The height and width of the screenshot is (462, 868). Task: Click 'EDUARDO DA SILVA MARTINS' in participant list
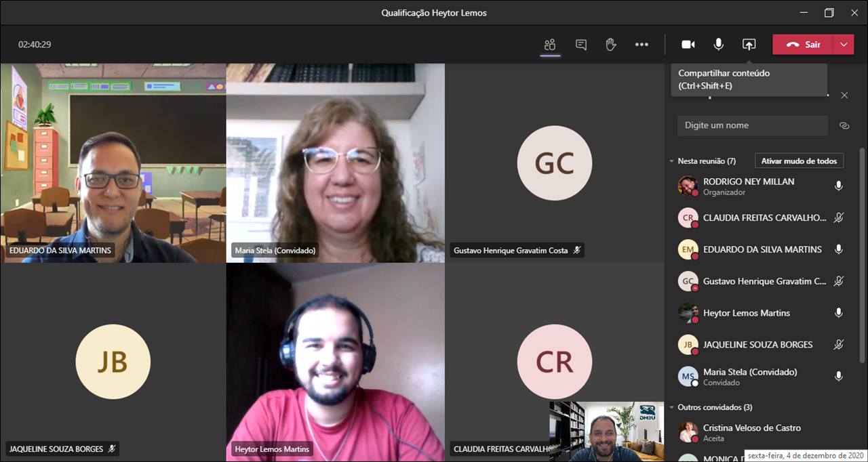coord(762,249)
